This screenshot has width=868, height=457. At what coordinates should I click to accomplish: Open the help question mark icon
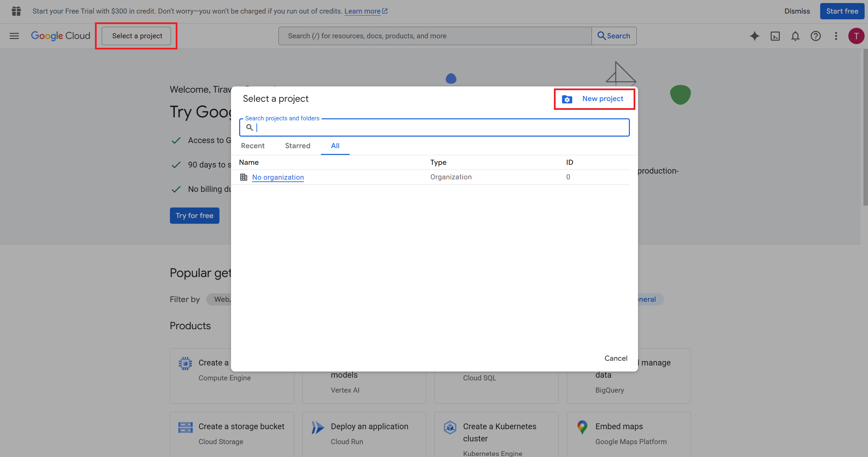pos(815,36)
